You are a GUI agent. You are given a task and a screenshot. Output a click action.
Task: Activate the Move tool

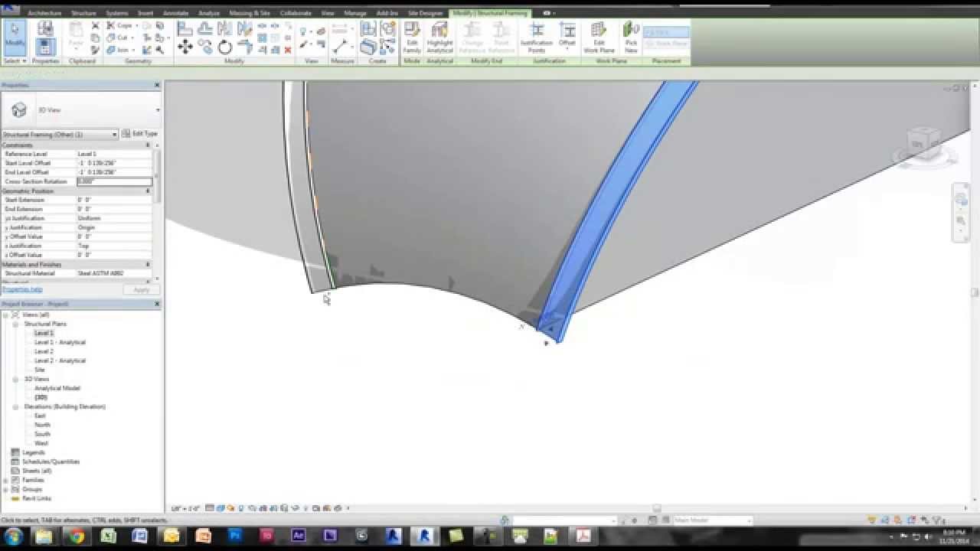(185, 46)
